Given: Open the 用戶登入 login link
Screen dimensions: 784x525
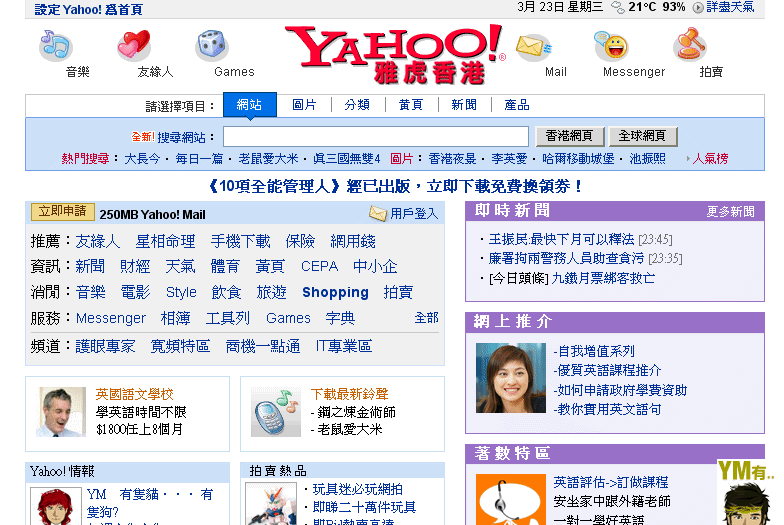Looking at the screenshot, I should click(x=414, y=214).
